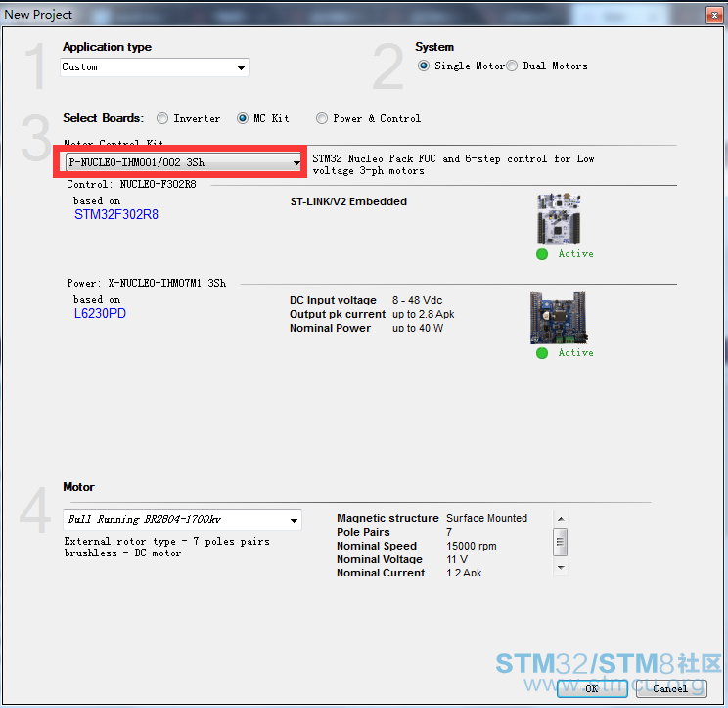Choose the Inverter board option

pyautogui.click(x=162, y=118)
